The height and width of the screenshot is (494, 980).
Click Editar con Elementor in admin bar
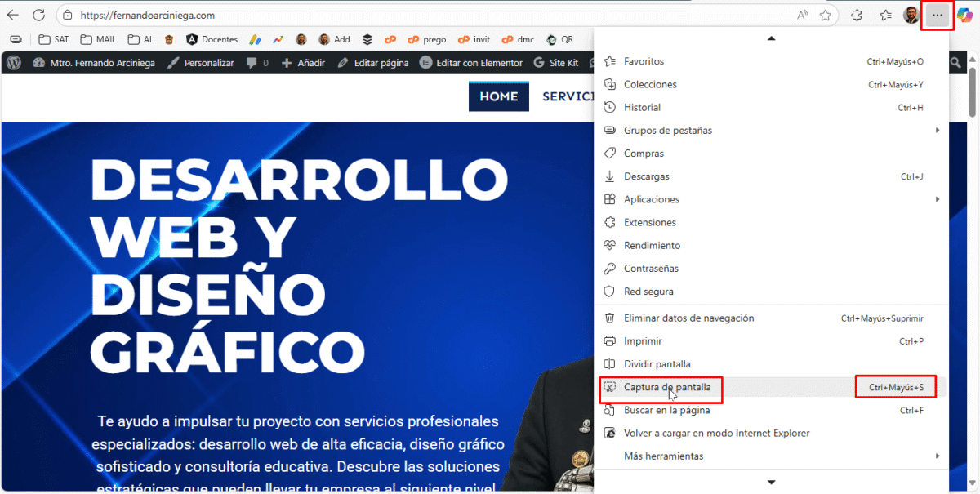[479, 63]
